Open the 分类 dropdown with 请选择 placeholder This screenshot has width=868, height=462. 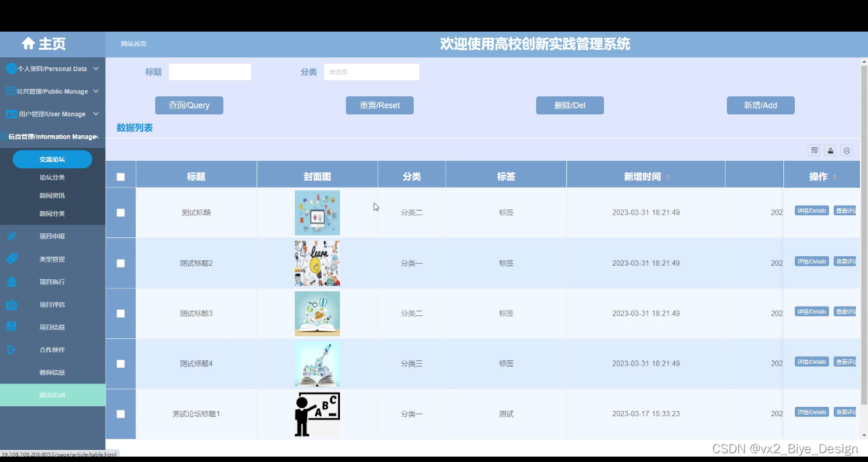click(x=372, y=72)
